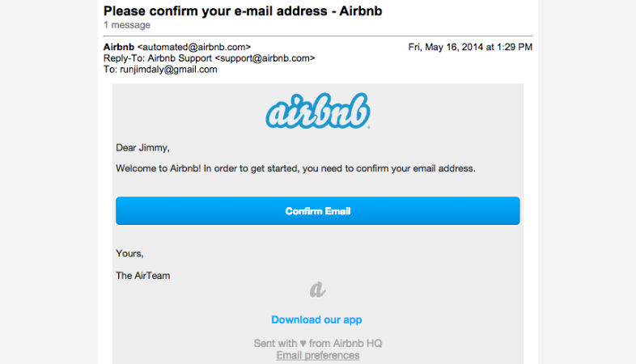Screen dimensions: 636x364
Task: Click the 'To:' recipient field label
Action: [110, 70]
